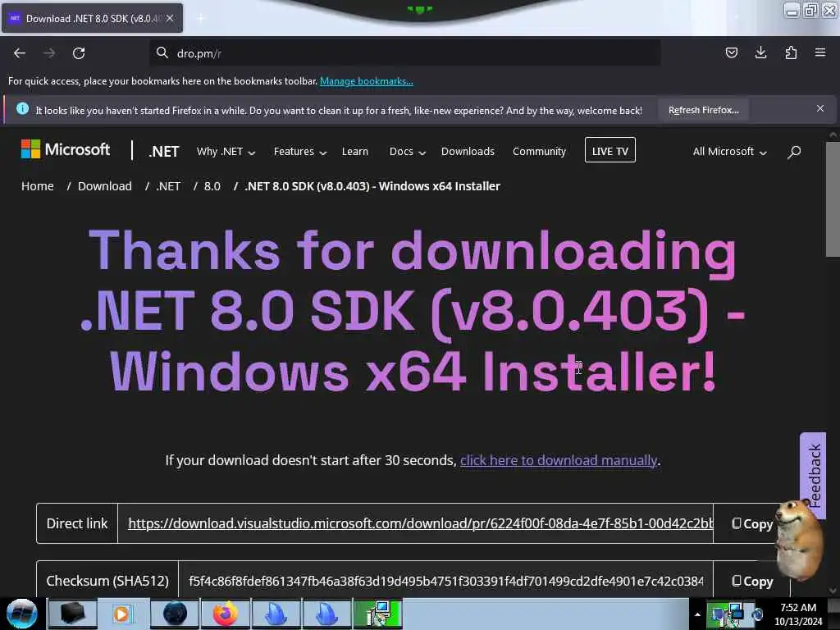Viewport: 840px width, 630px height.
Task: Go to 8.0 breadcrumb
Action: [x=212, y=186]
